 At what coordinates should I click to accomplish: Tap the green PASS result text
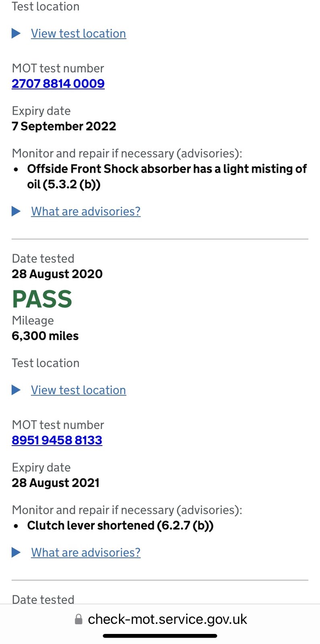(42, 299)
